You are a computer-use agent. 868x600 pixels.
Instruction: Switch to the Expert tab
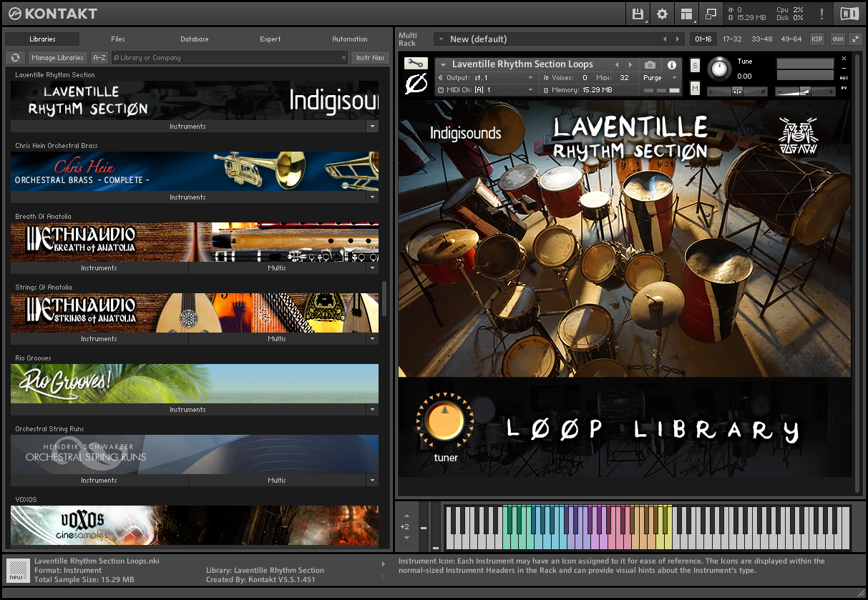click(270, 39)
